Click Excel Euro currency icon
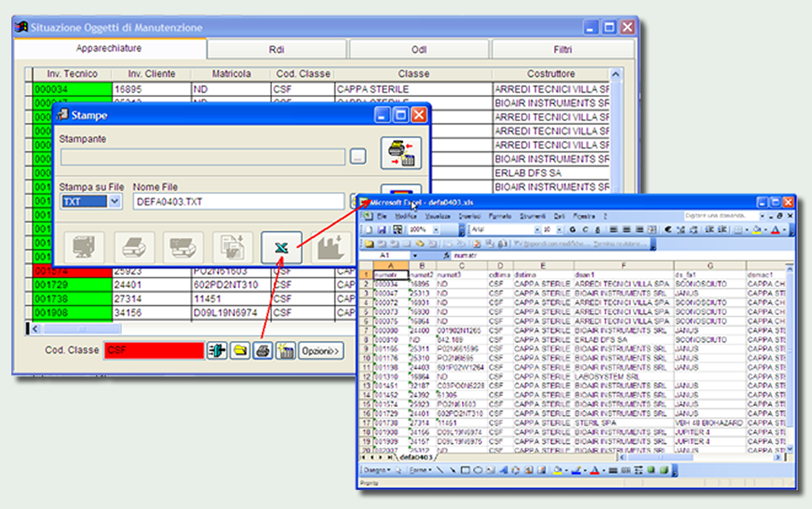The width and height of the screenshot is (812, 509). pos(668,230)
